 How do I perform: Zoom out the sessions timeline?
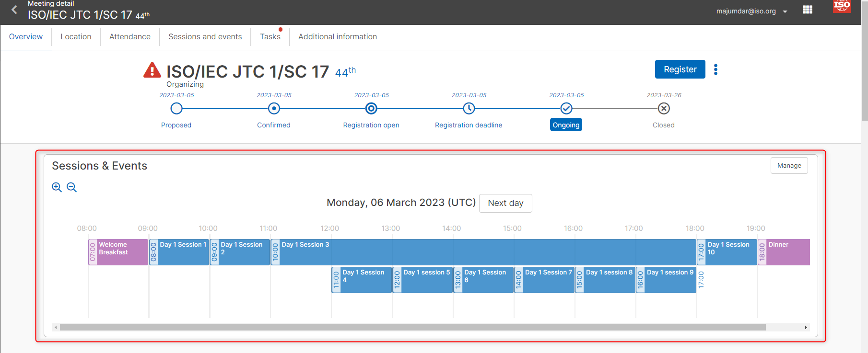pyautogui.click(x=72, y=187)
